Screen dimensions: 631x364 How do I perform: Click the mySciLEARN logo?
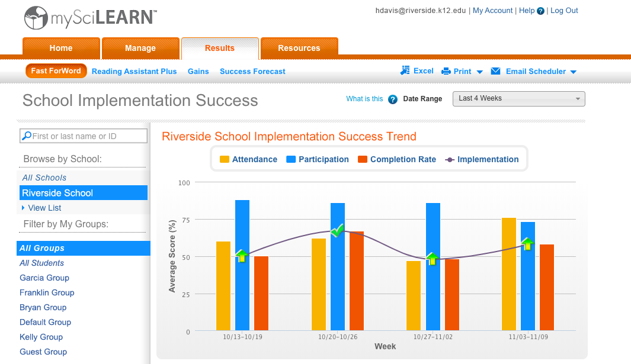[x=91, y=18]
